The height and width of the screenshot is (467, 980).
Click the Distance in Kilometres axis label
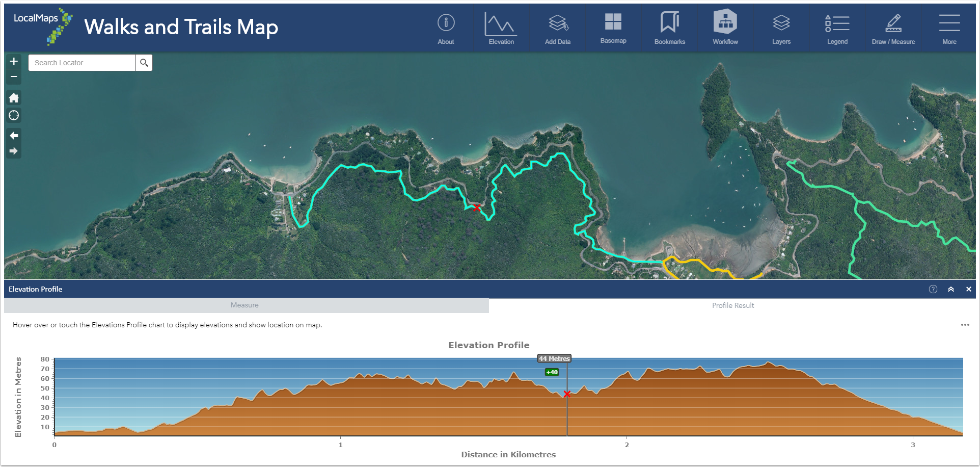pyautogui.click(x=508, y=454)
